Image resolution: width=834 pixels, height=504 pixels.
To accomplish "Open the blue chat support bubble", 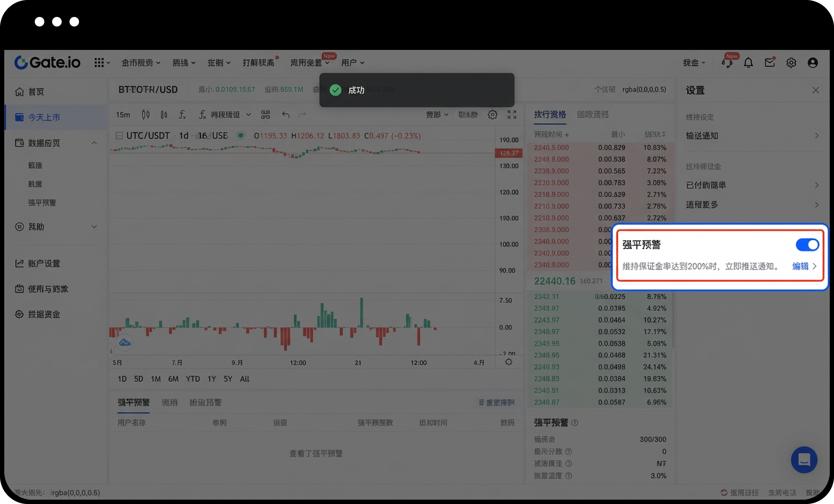I will 804,460.
